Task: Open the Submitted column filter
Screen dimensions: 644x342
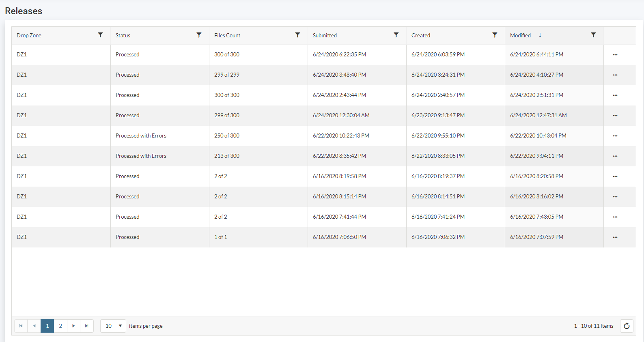Action: pos(396,35)
